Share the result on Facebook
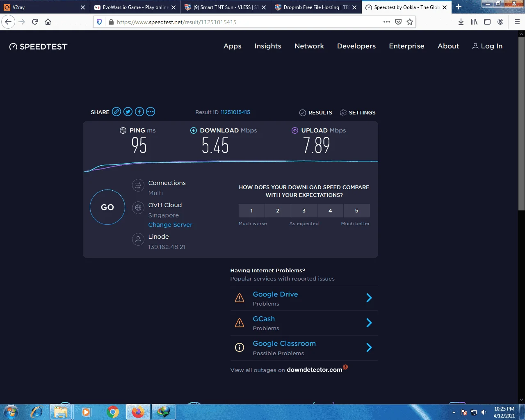Image resolution: width=525 pixels, height=420 pixels. [x=139, y=112]
